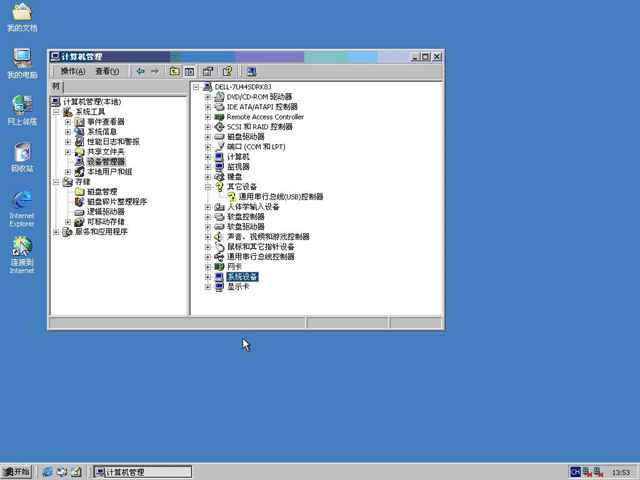Click the 计算机管理 taskbar button
Screen dimensions: 640x480
pyautogui.click(x=142, y=472)
